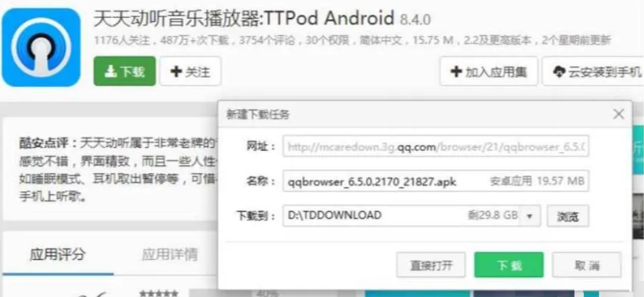
Task: Add app via 加入应用集 button
Action: point(489,72)
